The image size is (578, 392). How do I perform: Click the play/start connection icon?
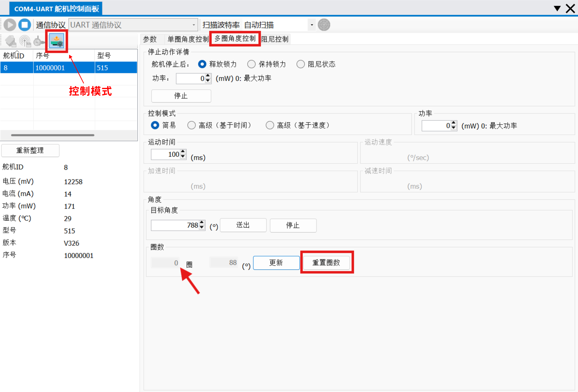coord(10,25)
